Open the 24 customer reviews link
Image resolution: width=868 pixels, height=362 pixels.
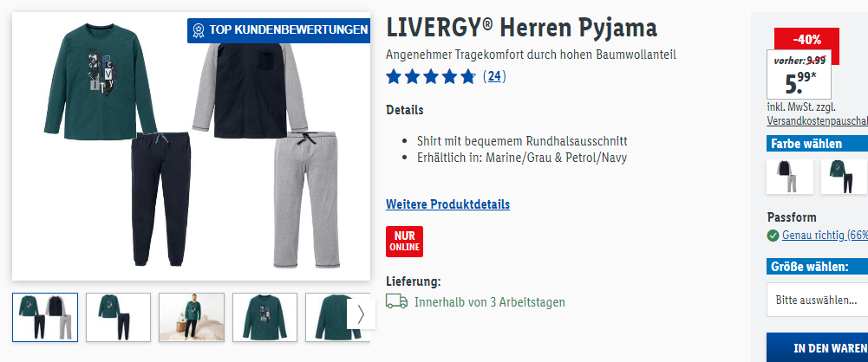coord(494,76)
